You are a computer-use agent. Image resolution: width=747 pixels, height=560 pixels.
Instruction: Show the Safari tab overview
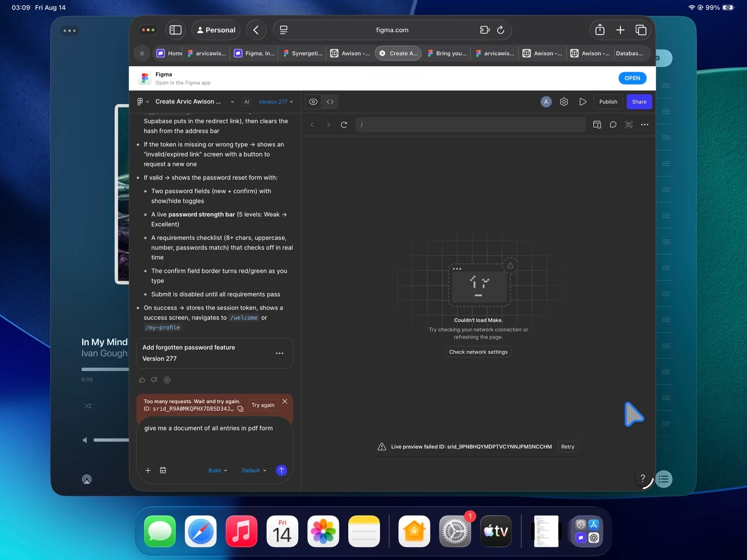641,30
